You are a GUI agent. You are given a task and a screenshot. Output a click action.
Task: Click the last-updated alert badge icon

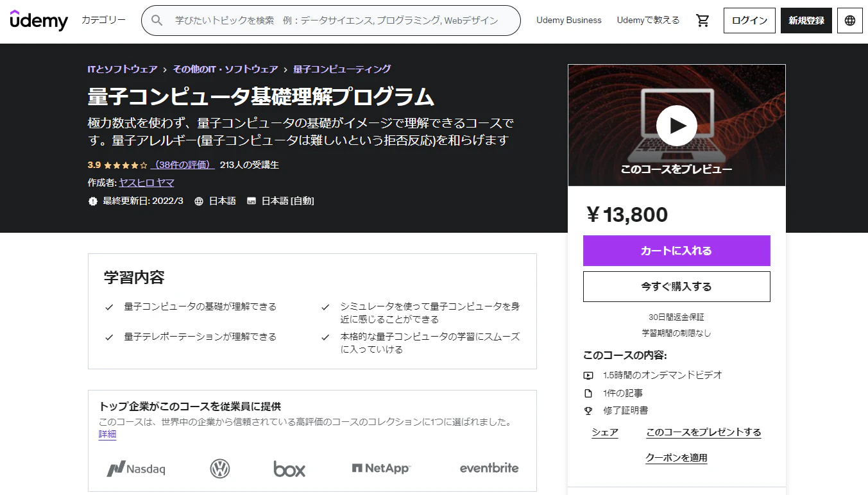point(93,201)
